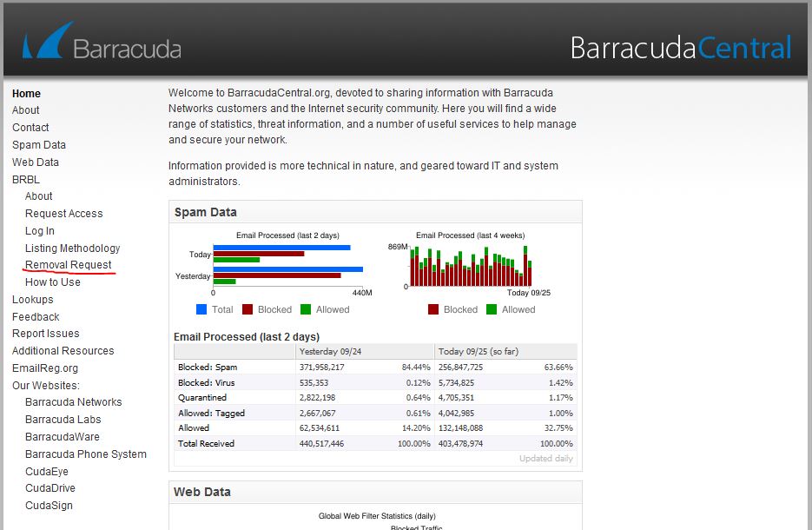
Task: Go to Lookups in the sidebar
Action: (33, 300)
